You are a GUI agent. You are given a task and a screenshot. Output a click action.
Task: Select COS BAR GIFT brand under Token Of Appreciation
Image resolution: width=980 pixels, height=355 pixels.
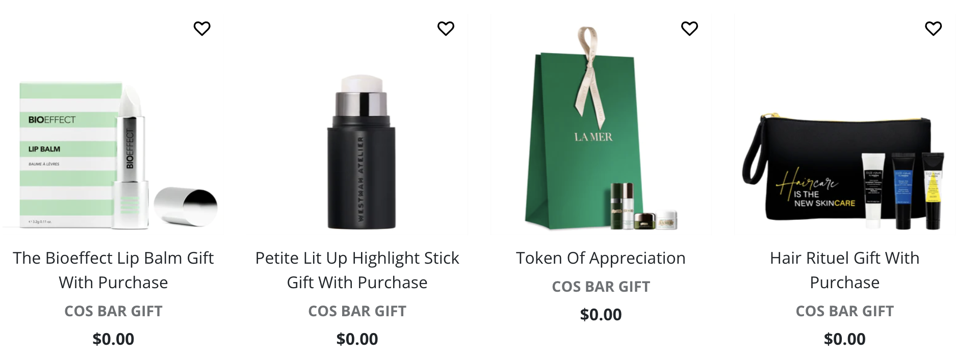pos(601,287)
